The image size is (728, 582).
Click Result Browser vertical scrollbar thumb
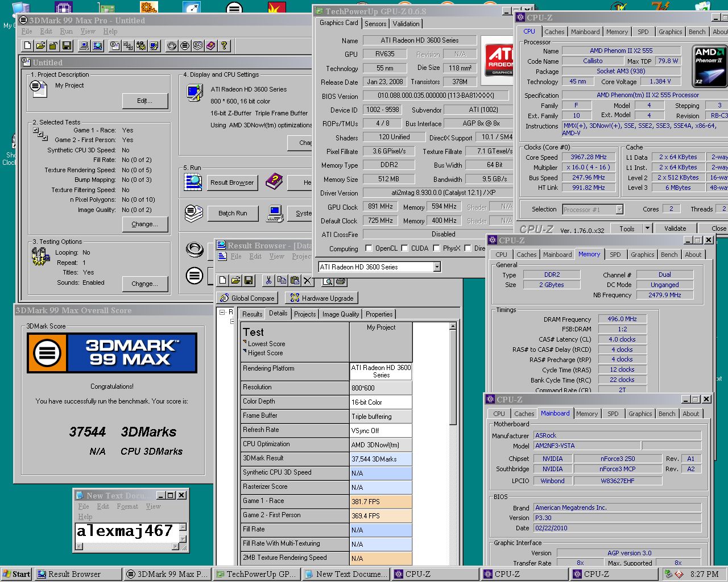(453, 378)
